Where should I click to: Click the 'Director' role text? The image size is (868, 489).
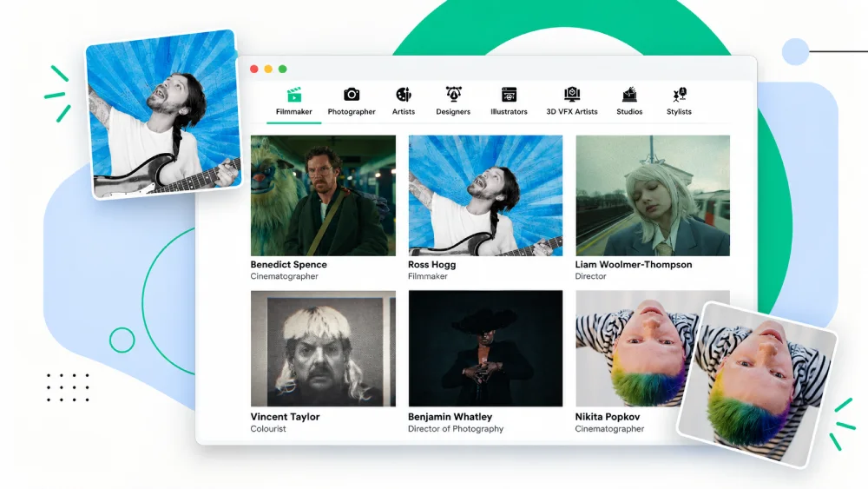590,276
